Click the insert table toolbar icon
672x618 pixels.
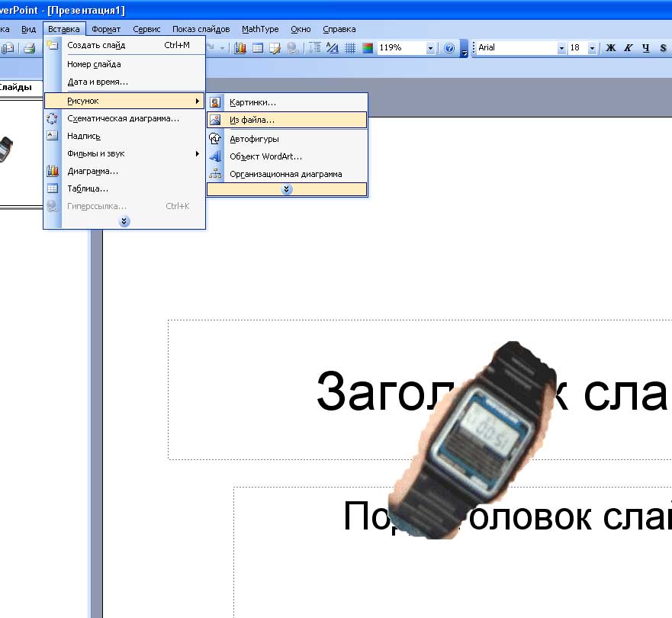coord(258,48)
